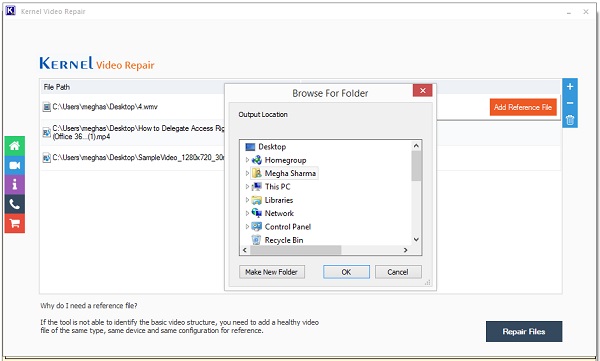The height and width of the screenshot is (361, 600).
Task: Select the SampleVideo_1280x720 path text
Action: click(139, 157)
